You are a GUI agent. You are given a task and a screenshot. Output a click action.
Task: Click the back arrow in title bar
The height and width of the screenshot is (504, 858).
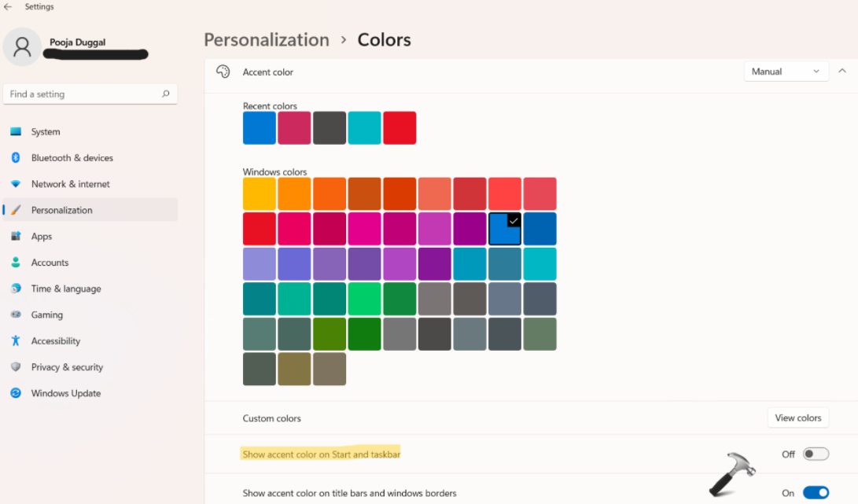(x=8, y=7)
